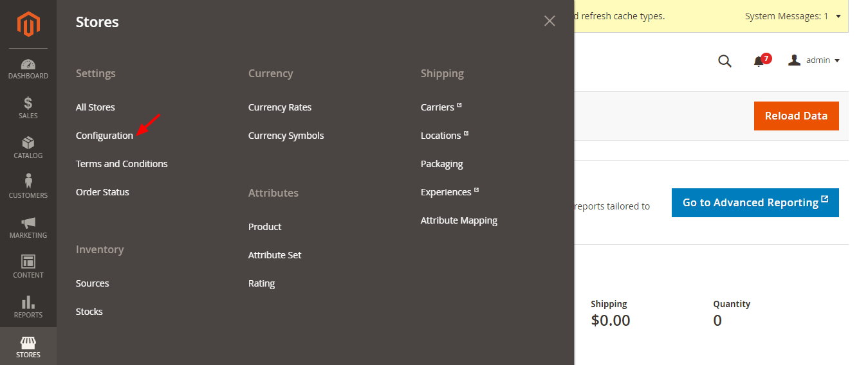Click the search magnifier icon
The image size is (868, 365).
click(x=725, y=61)
